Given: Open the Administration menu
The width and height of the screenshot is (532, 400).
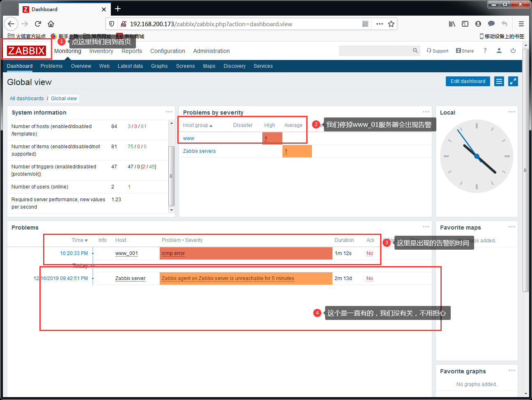Looking at the screenshot, I should (211, 51).
